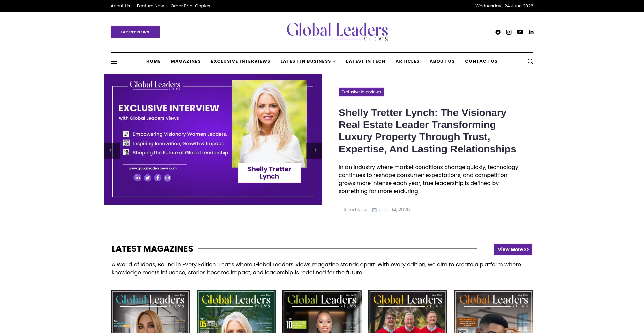This screenshot has height=333, width=644.
Task: Open Exclusive Interviews menu item
Action: point(240,61)
